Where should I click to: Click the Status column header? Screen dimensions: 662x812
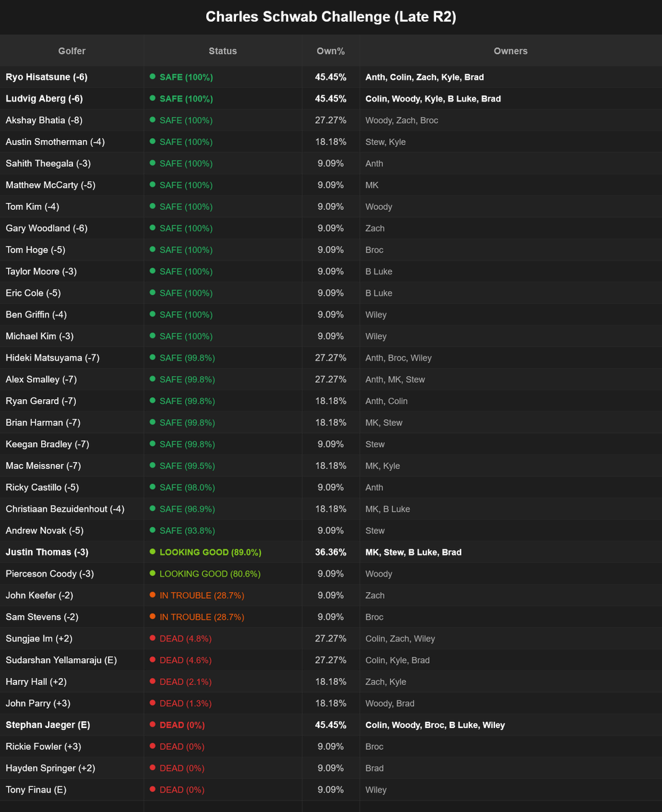[x=223, y=51]
